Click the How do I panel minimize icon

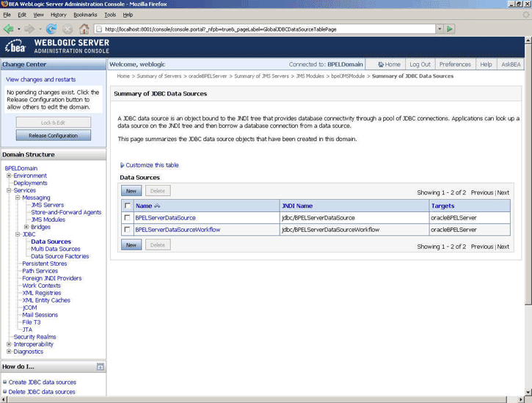100,367
